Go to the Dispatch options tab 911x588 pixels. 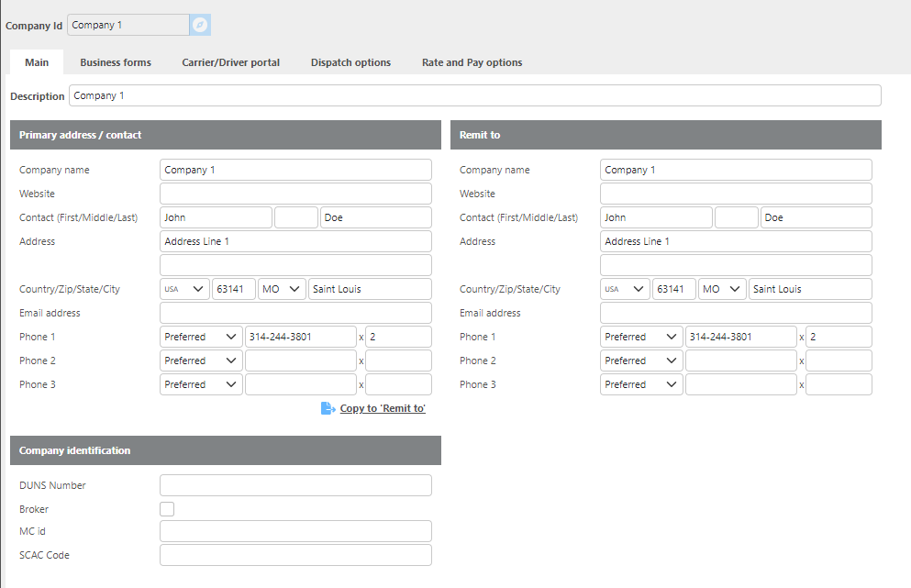click(x=350, y=62)
